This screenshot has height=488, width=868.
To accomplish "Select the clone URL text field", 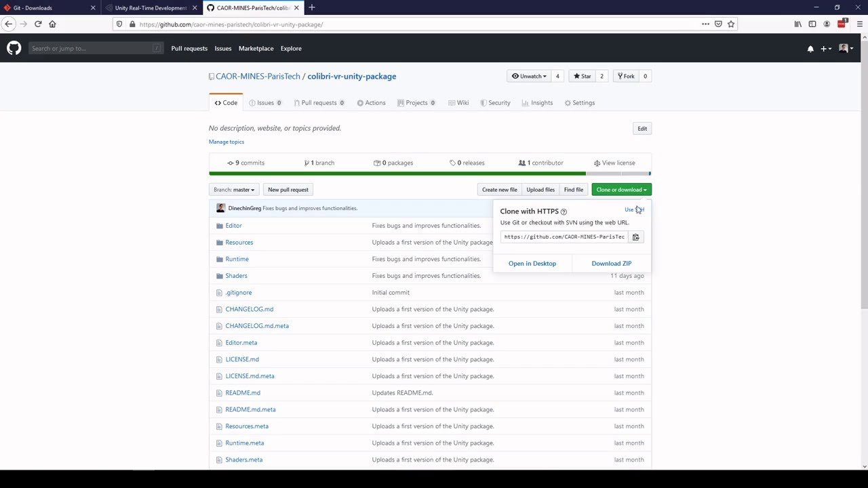I will click(x=564, y=237).
